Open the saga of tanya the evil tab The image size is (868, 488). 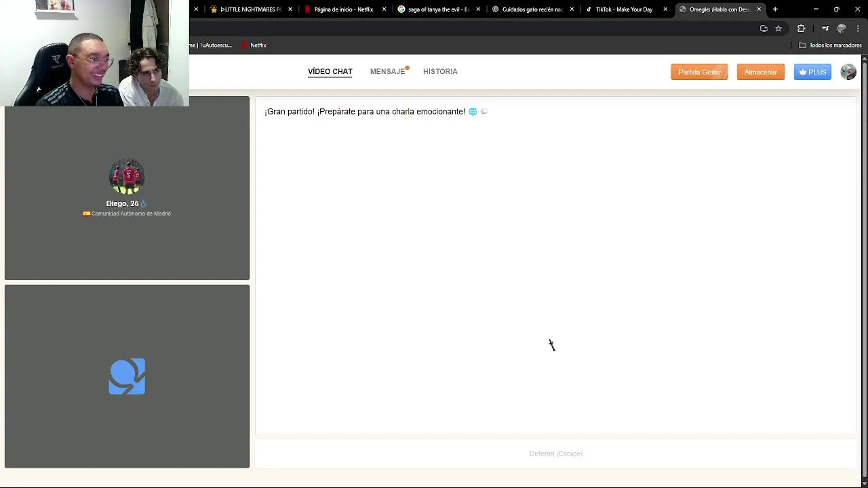click(x=438, y=9)
